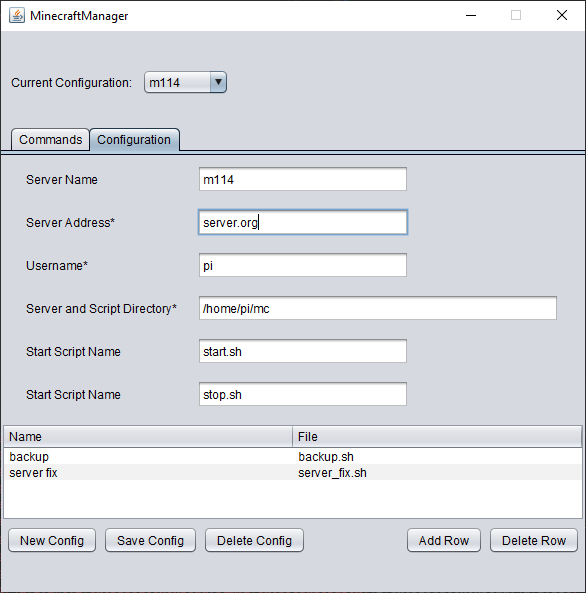Click the Java app icon in title bar
This screenshot has width=586, height=593.
click(17, 16)
